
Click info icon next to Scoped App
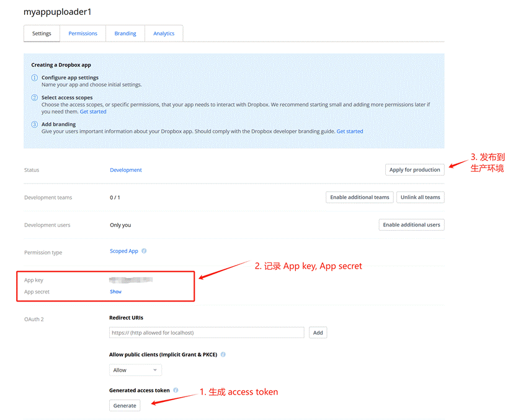[144, 251]
